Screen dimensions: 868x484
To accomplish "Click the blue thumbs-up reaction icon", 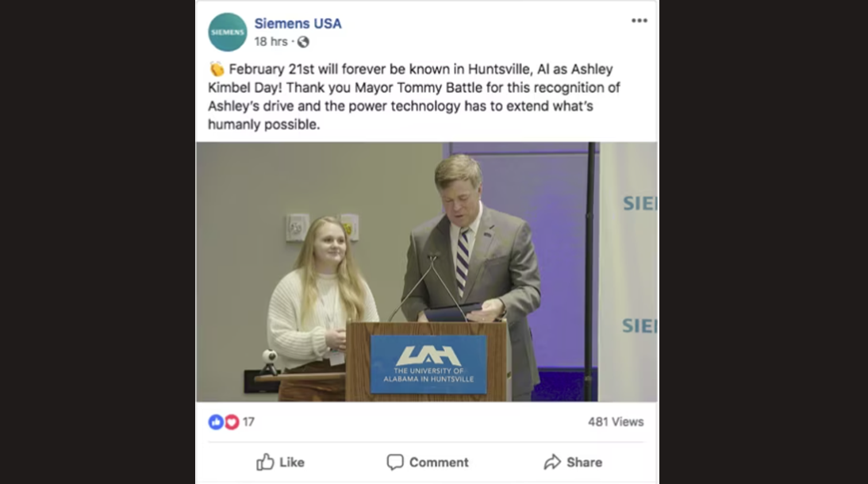I will (x=216, y=422).
